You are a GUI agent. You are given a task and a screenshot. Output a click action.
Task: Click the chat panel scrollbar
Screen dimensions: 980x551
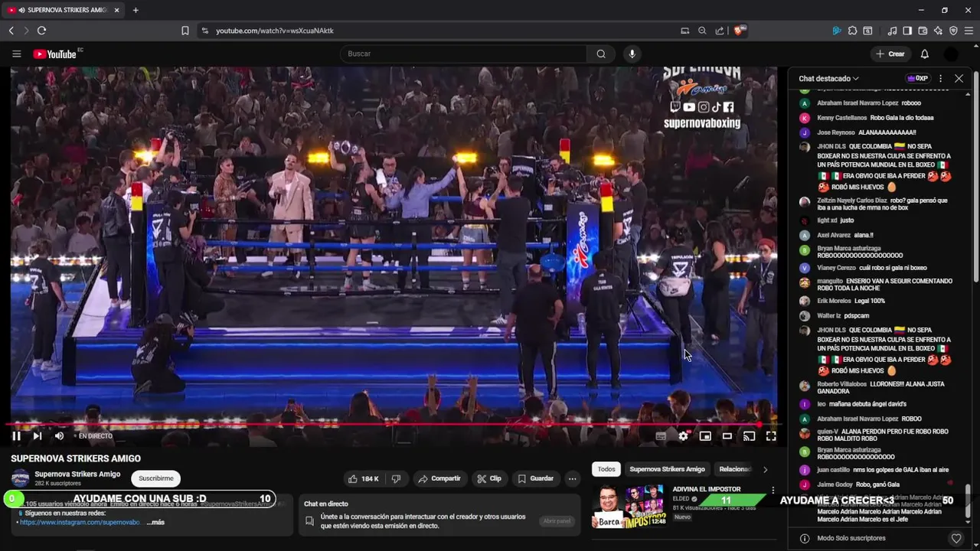coord(968,500)
